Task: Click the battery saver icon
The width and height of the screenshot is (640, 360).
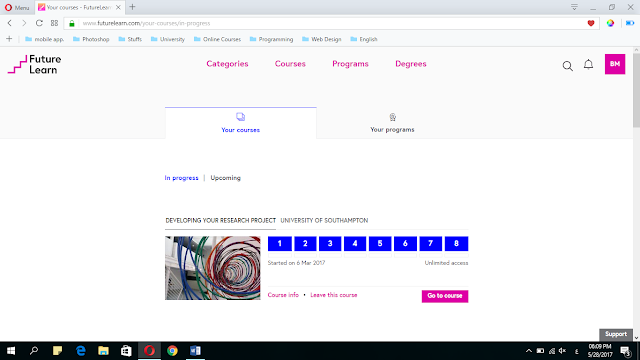Action: click(x=630, y=23)
